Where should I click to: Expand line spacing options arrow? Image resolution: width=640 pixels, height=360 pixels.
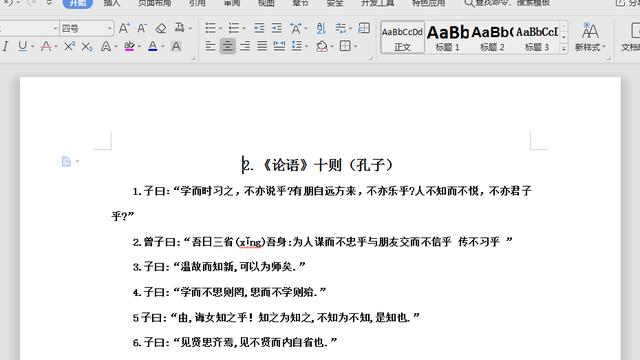(307, 47)
